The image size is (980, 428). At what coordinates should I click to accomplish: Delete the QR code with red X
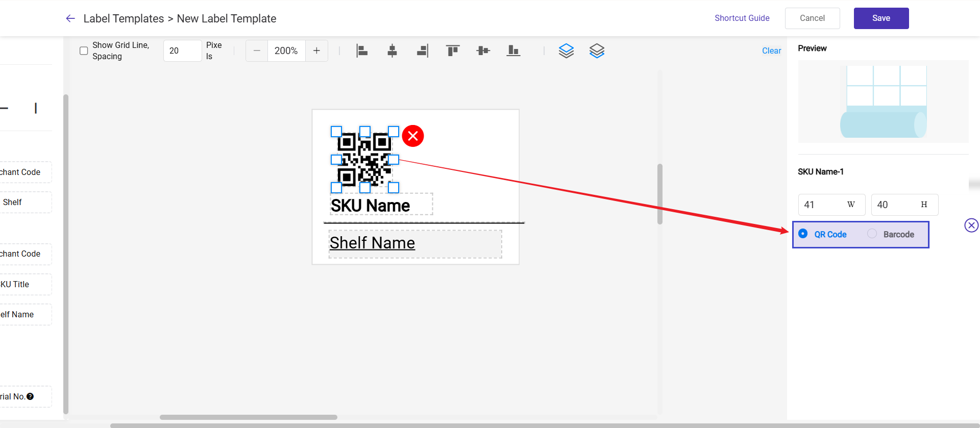coord(413,136)
